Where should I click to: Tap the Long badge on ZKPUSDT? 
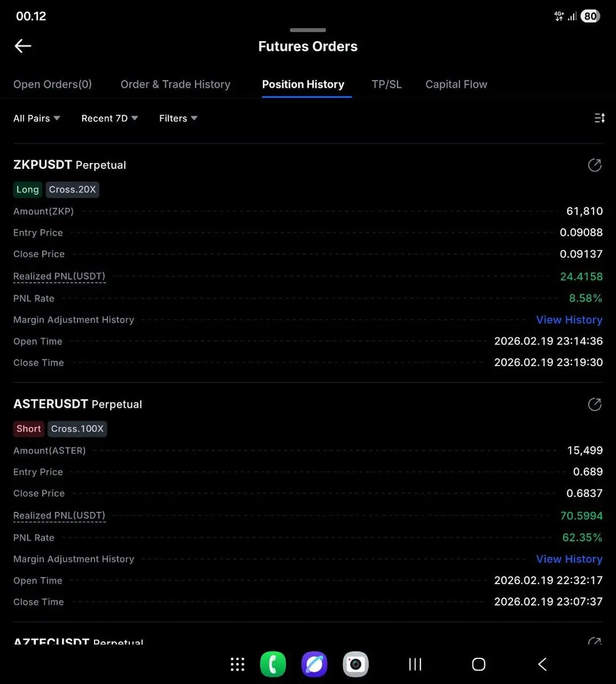pos(27,190)
